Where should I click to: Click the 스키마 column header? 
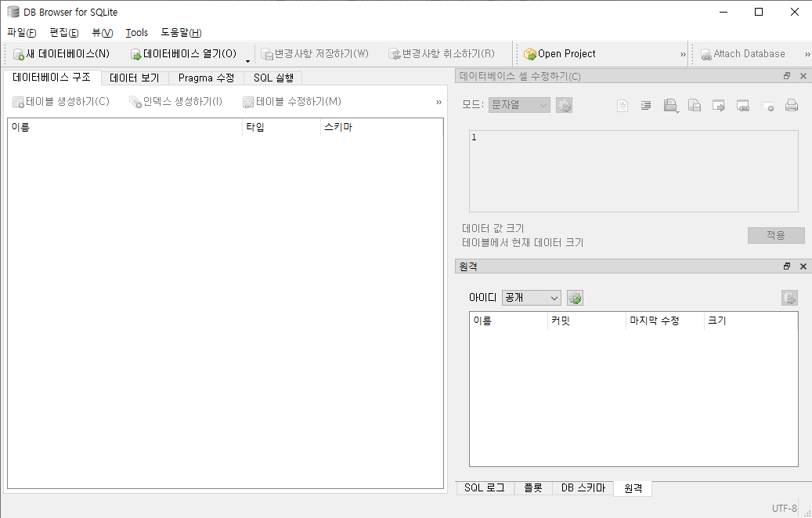point(381,127)
